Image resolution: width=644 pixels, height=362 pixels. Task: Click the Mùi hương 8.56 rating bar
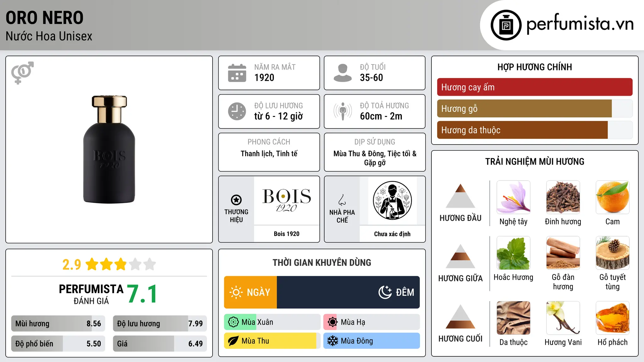[x=58, y=324]
